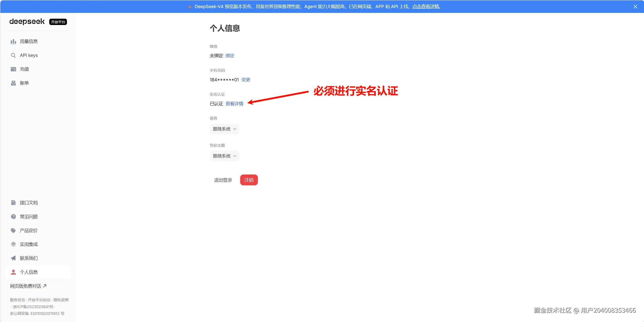This screenshot has width=644, height=322.
Task: Open 点击查看详情 link in the banner
Action: coord(426,7)
